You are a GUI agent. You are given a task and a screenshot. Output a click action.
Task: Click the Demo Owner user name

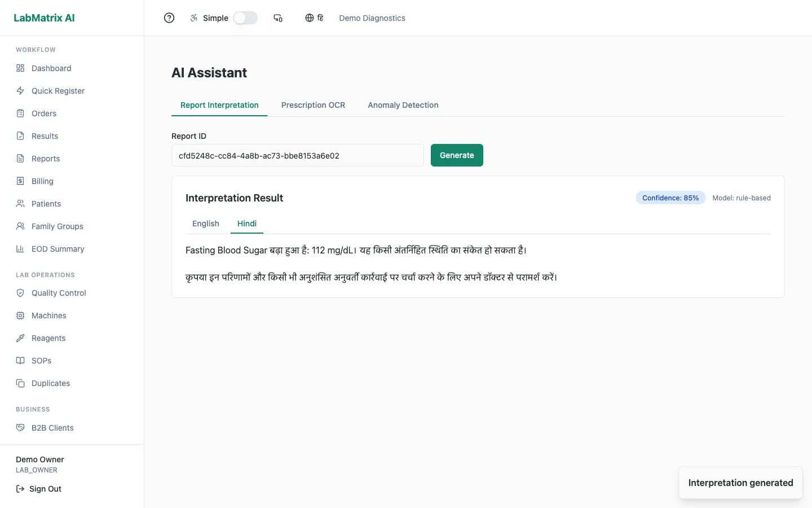coord(40,459)
